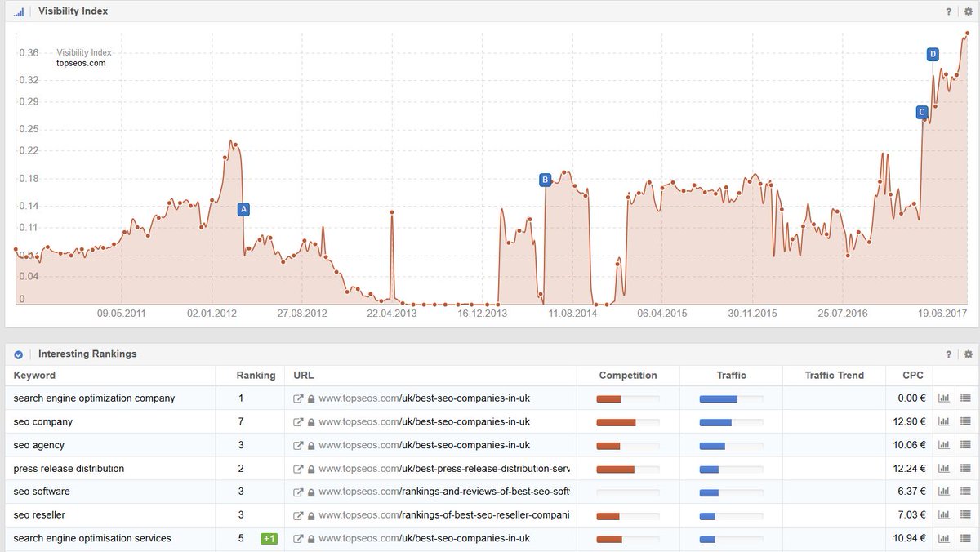Open external link icon for seo software row
The height and width of the screenshot is (552, 980).
click(x=299, y=492)
